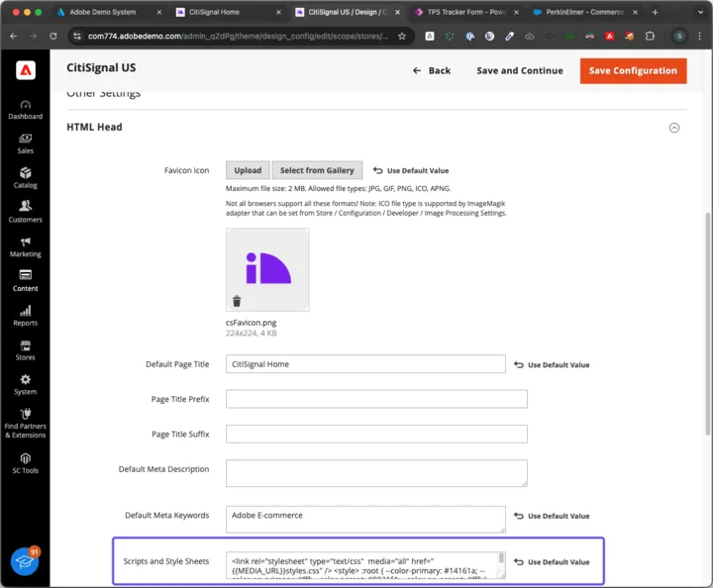The height and width of the screenshot is (588, 713).
Task: Click the red Adobe extension icon in toolbar
Action: tap(610, 36)
